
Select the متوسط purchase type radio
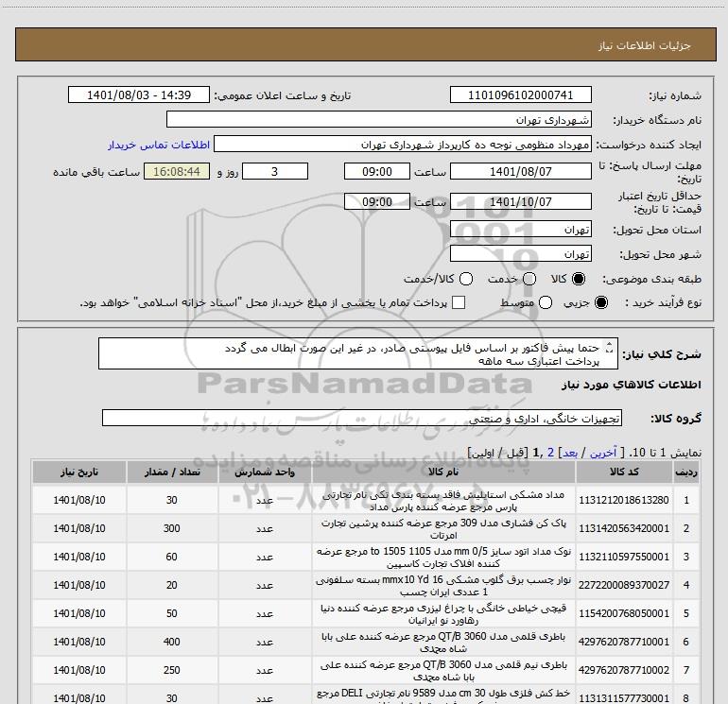(546, 302)
